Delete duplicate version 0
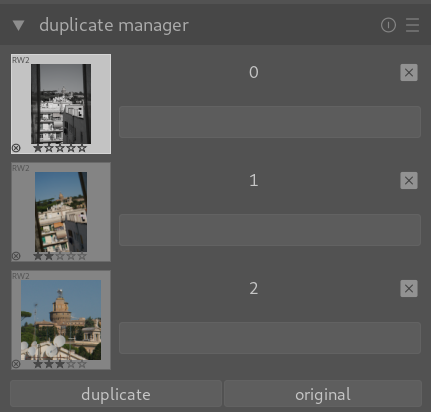431x412 pixels. [x=409, y=72]
